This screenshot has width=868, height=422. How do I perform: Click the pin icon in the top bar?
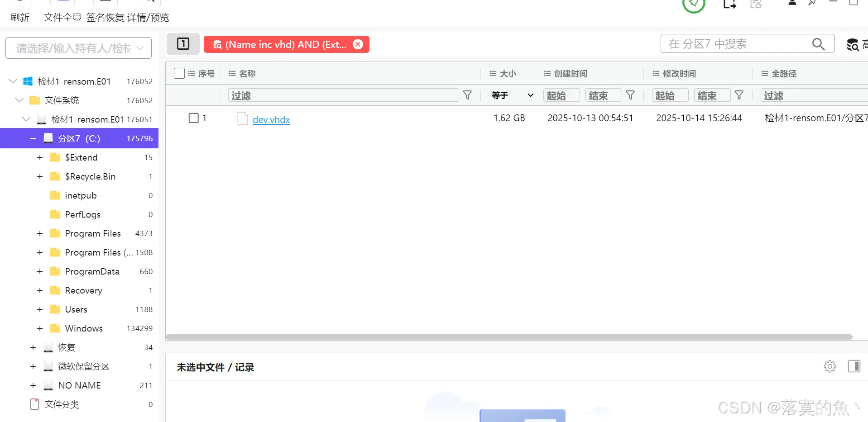coord(812,3)
